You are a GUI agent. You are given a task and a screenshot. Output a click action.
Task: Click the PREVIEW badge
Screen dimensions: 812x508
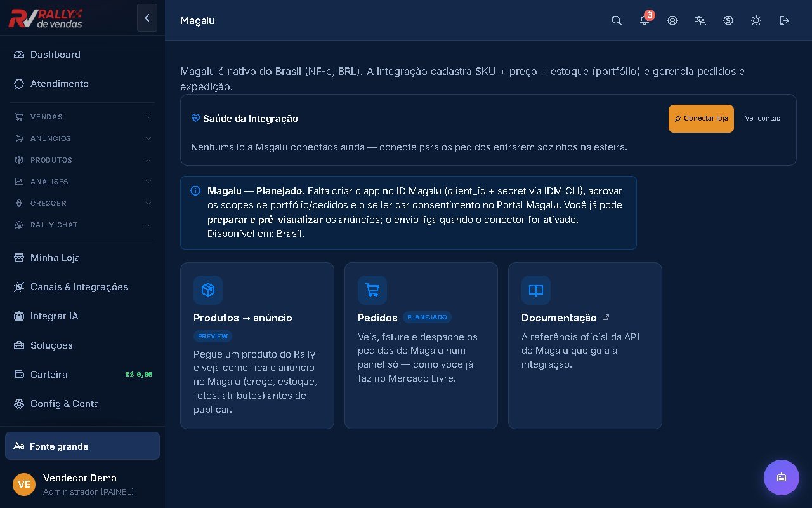(x=213, y=337)
